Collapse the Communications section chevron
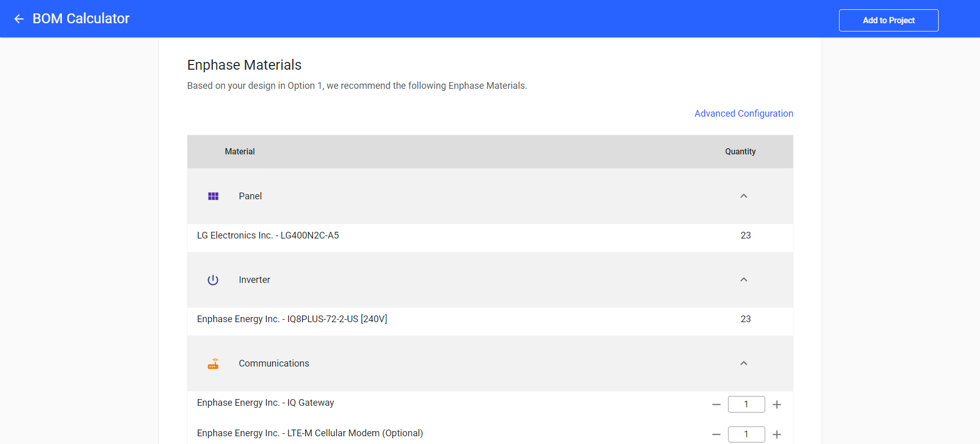This screenshot has height=444, width=980. tap(744, 363)
